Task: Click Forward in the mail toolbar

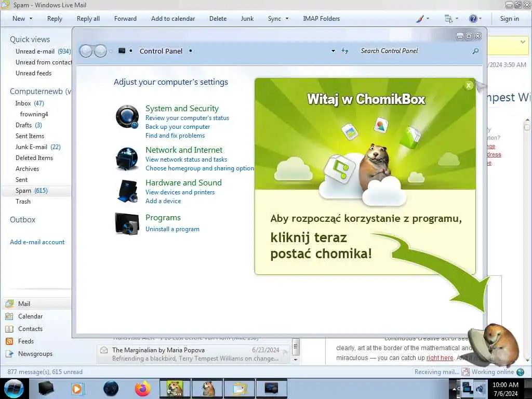Action: tap(125, 19)
